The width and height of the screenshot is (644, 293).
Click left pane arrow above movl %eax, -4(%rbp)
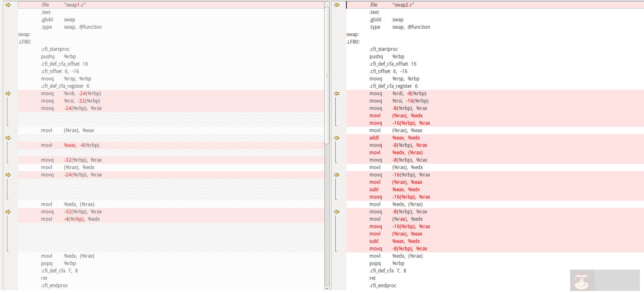pyautogui.click(x=8, y=138)
